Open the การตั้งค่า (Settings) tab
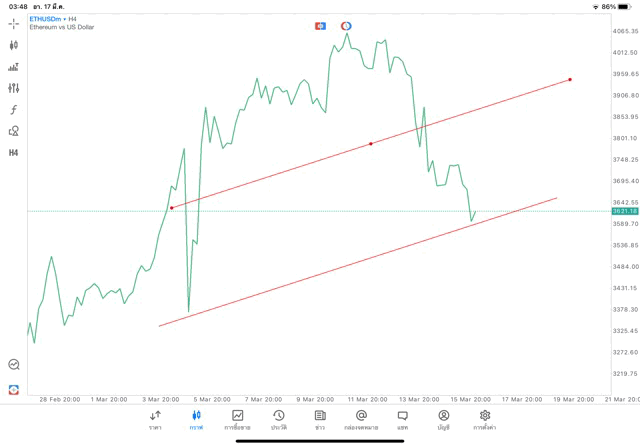Image resolution: width=640 pixels, height=447 pixels. [485, 420]
